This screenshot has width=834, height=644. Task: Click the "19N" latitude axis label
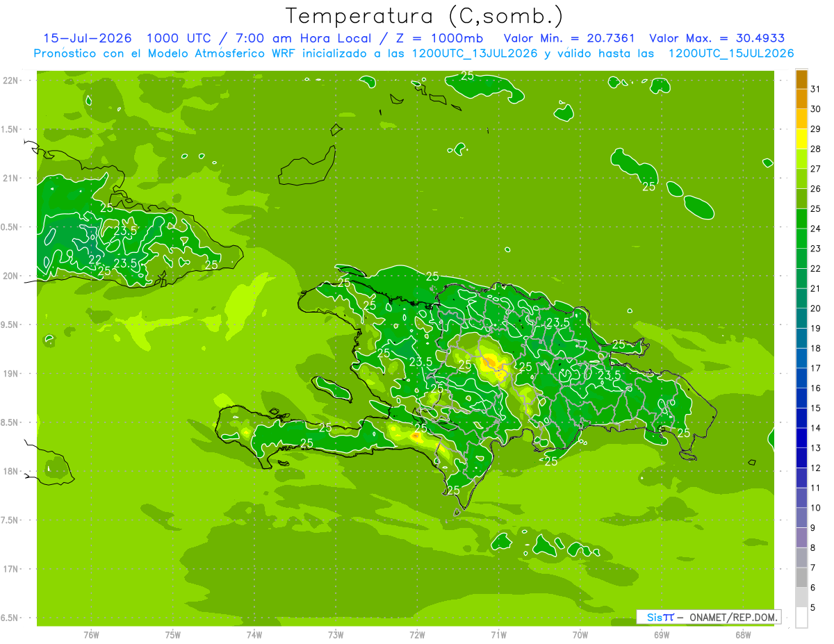click(x=12, y=374)
